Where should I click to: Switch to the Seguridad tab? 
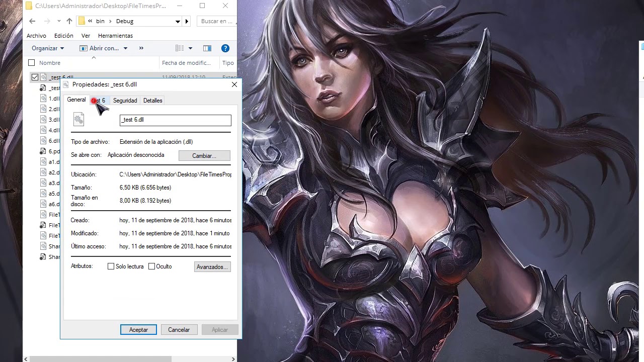125,101
